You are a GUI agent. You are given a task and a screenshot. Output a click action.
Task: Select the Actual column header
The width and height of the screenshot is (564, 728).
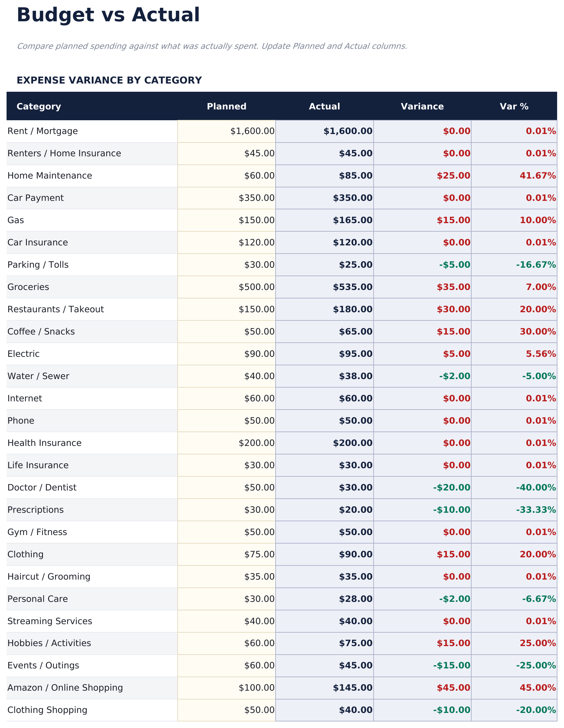point(325,106)
